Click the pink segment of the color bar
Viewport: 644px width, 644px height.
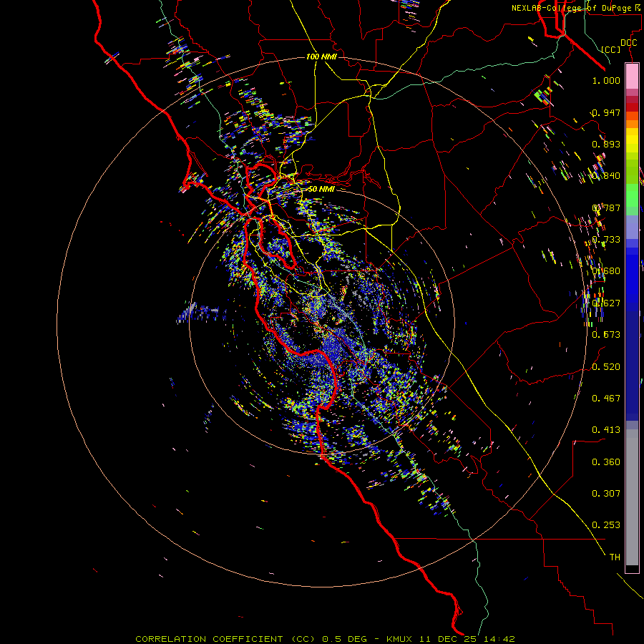point(632,76)
